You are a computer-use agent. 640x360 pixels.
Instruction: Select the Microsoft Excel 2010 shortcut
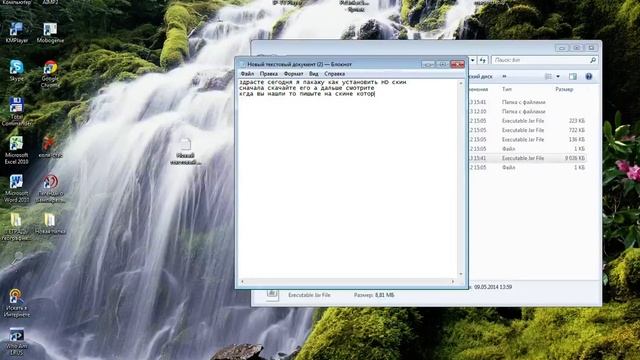pyautogui.click(x=16, y=149)
